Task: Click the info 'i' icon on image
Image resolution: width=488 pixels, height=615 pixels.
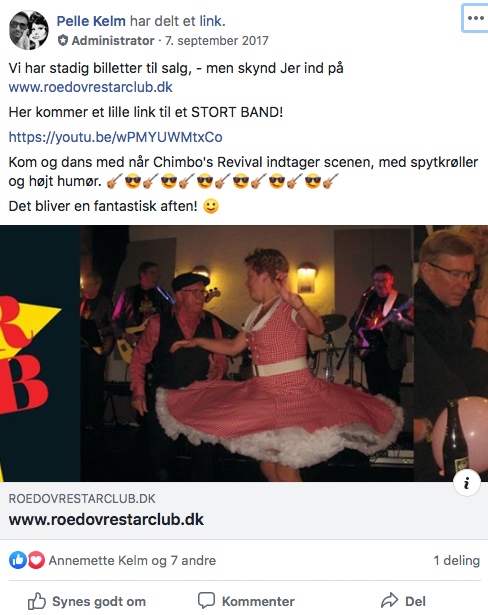Action: (467, 483)
